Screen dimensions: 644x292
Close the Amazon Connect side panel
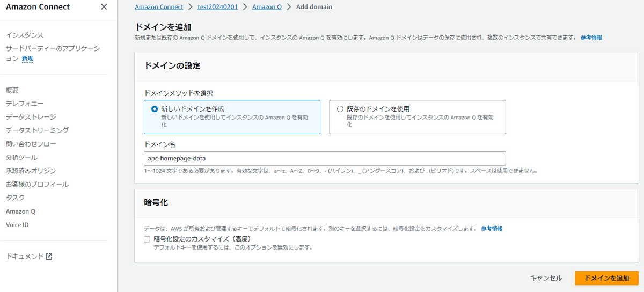(x=104, y=7)
